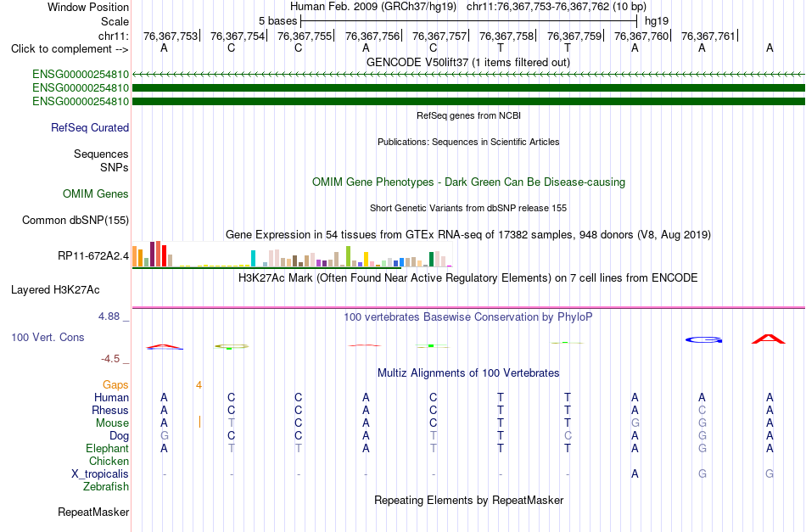Click the SNPs track label
Viewport: 806px width, 532px height.
115,167
